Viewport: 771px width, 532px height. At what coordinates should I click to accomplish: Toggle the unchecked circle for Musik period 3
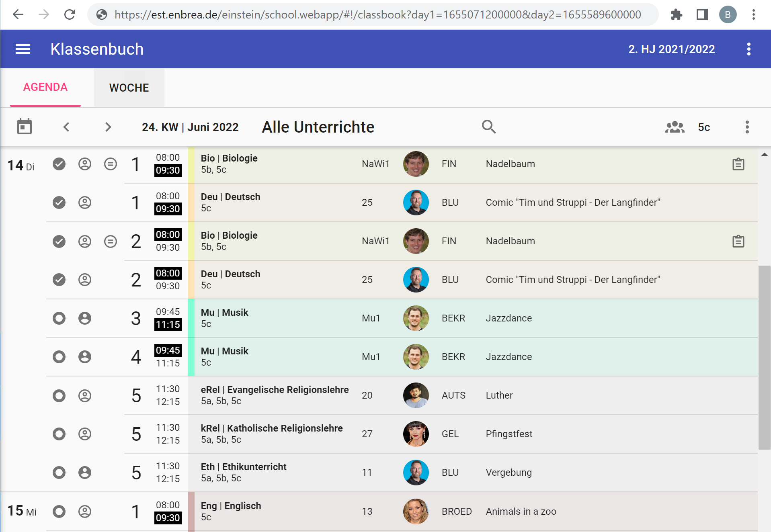coord(59,318)
